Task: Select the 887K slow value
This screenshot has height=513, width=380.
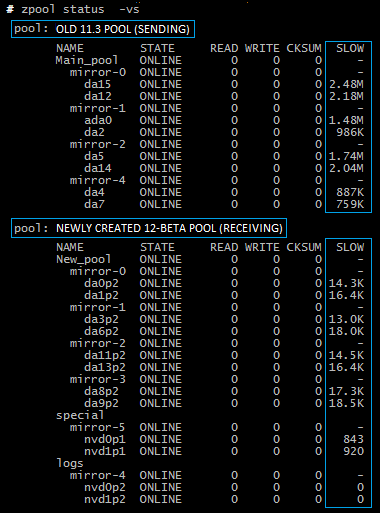Action: 350,192
